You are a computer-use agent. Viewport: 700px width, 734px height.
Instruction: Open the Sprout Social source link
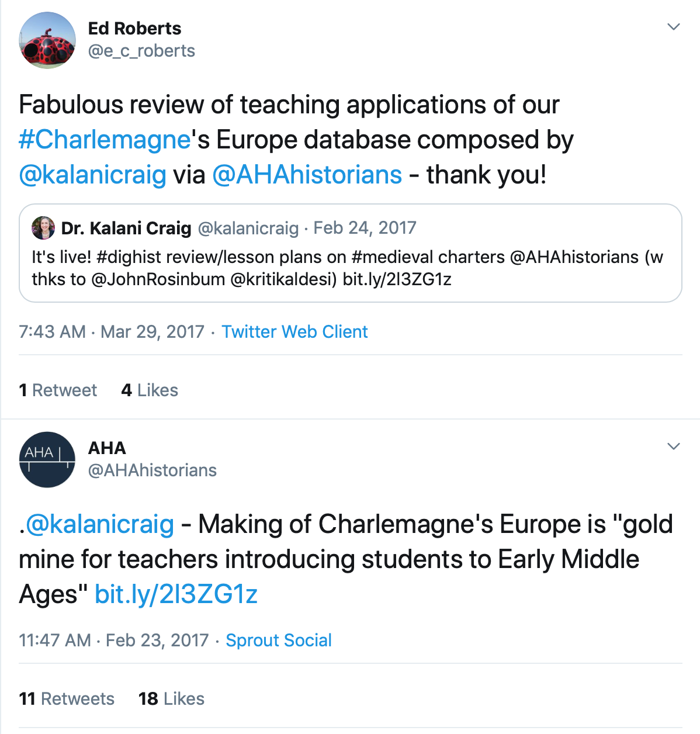(x=279, y=640)
